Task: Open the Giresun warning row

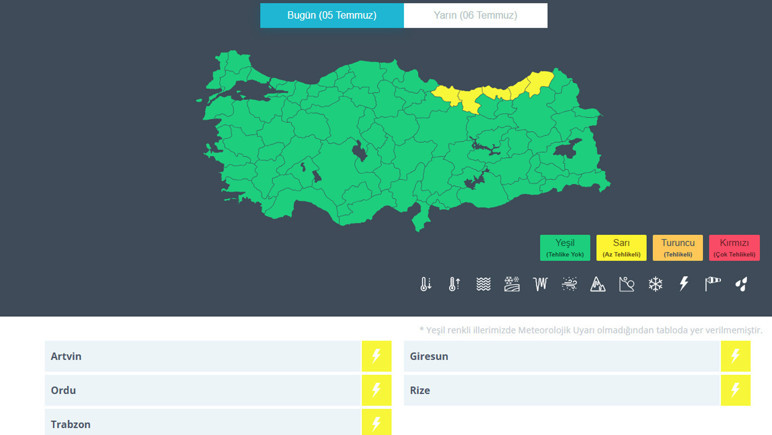Action: point(577,356)
